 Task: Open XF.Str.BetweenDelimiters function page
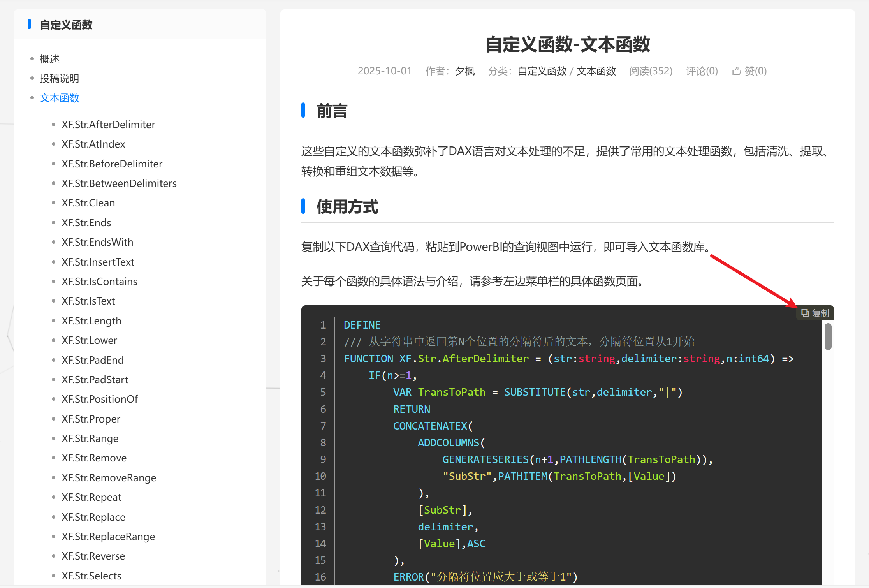(x=119, y=183)
